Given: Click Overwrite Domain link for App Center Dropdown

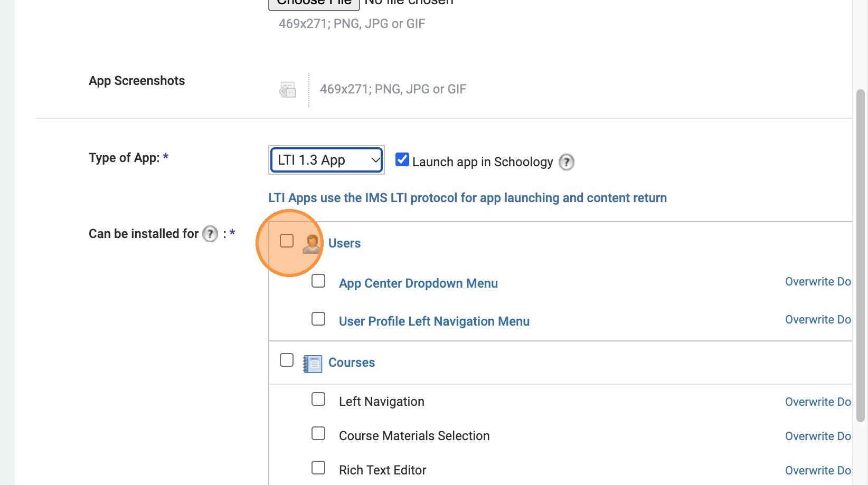Looking at the screenshot, I should (x=817, y=282).
